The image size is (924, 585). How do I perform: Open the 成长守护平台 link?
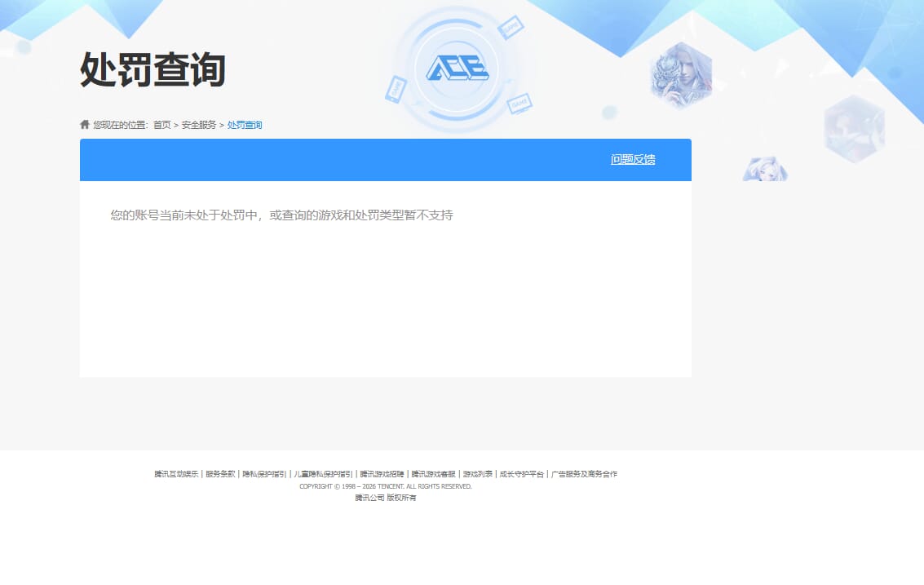coord(520,473)
